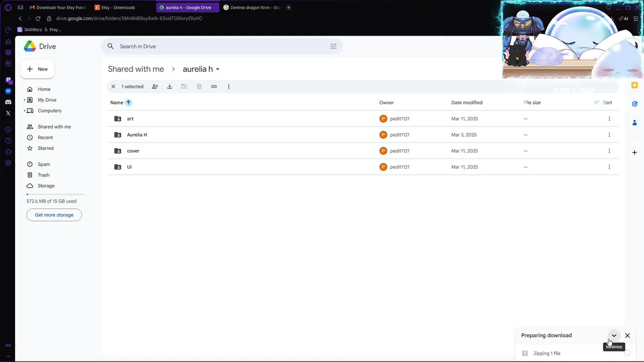Open Twitch in the Opera sidebar
The height and width of the screenshot is (362, 644).
pos(8,80)
